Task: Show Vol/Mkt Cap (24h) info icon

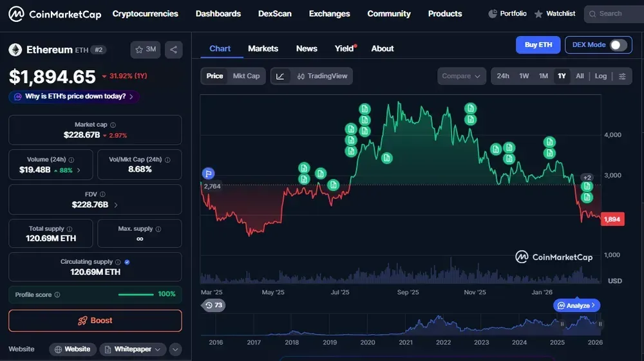Action: coord(167,160)
